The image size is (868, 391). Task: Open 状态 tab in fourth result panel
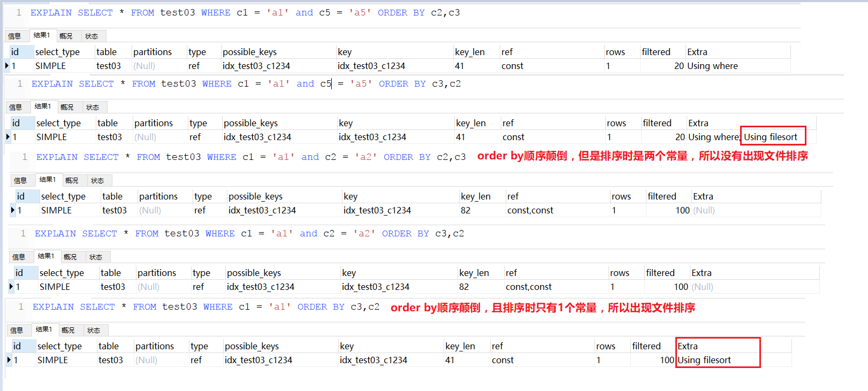coord(96,257)
